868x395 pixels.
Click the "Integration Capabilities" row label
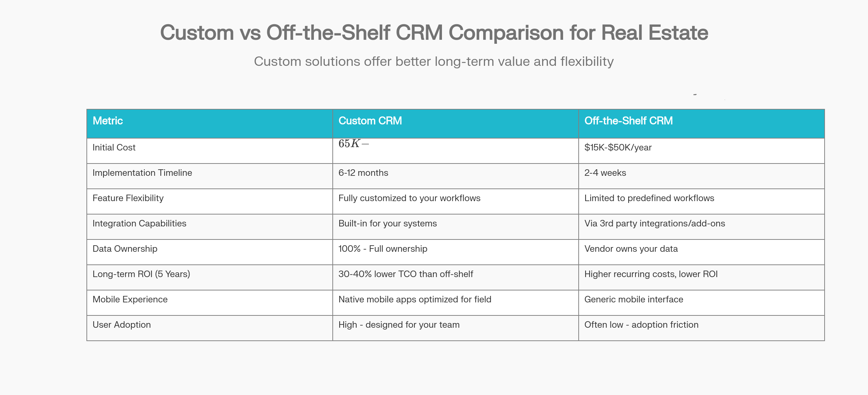(139, 224)
